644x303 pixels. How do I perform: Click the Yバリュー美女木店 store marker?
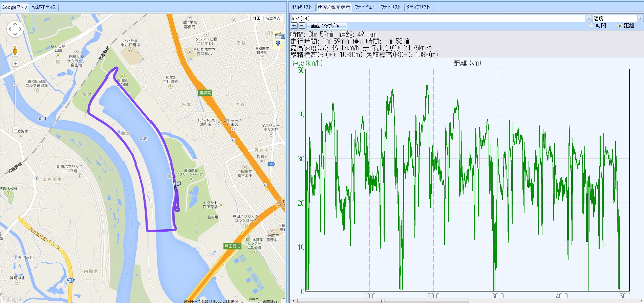click(x=271, y=134)
